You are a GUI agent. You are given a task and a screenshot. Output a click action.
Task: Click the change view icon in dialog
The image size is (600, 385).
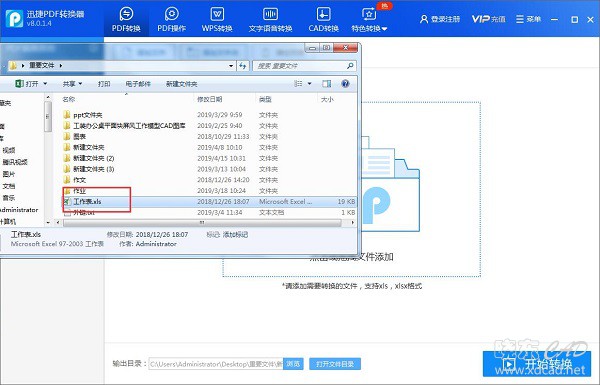(298, 83)
